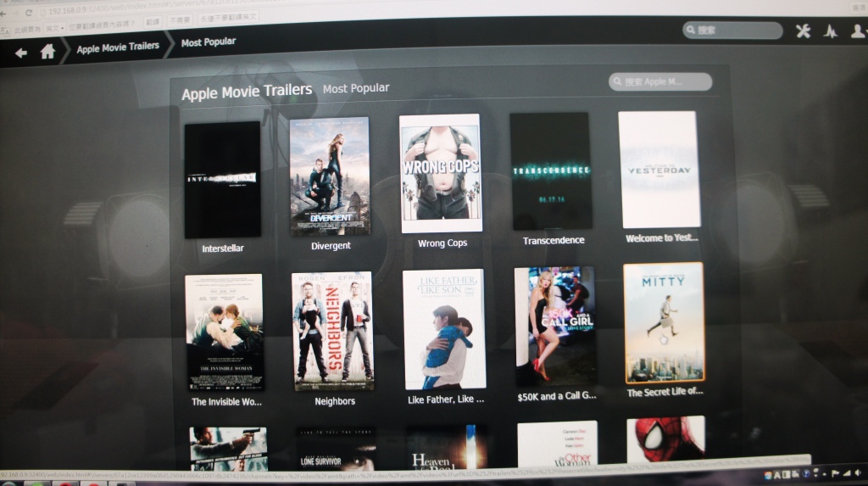868x486 pixels.
Task: Click the Wrong Cops title label
Action: click(442, 243)
